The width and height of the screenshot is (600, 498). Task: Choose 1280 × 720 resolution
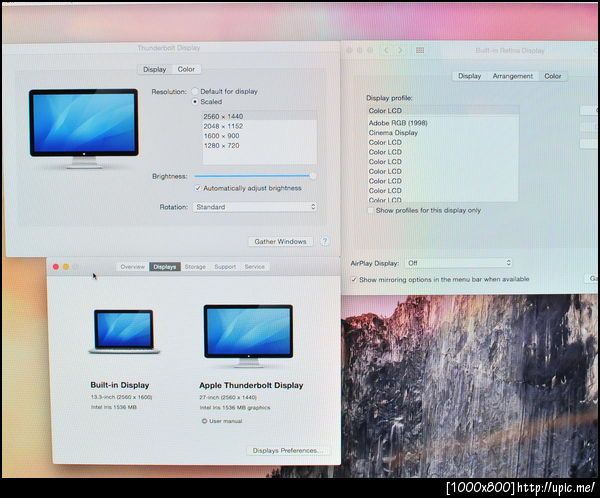click(259, 145)
